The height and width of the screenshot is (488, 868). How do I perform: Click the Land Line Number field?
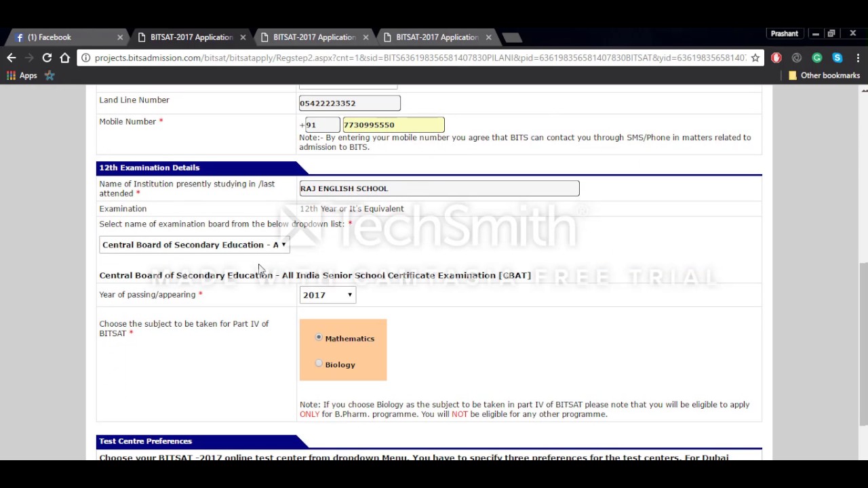(349, 103)
